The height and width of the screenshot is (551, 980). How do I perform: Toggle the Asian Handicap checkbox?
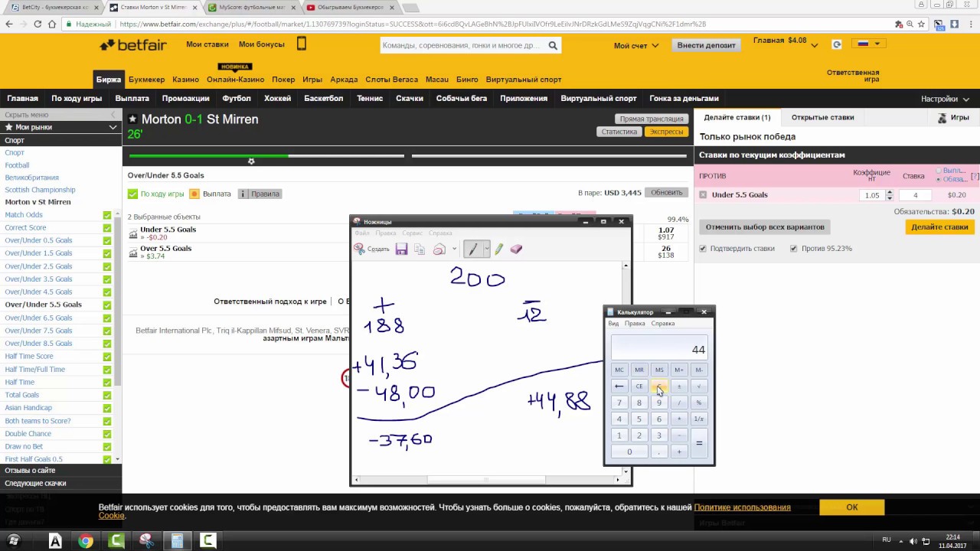pyautogui.click(x=107, y=408)
